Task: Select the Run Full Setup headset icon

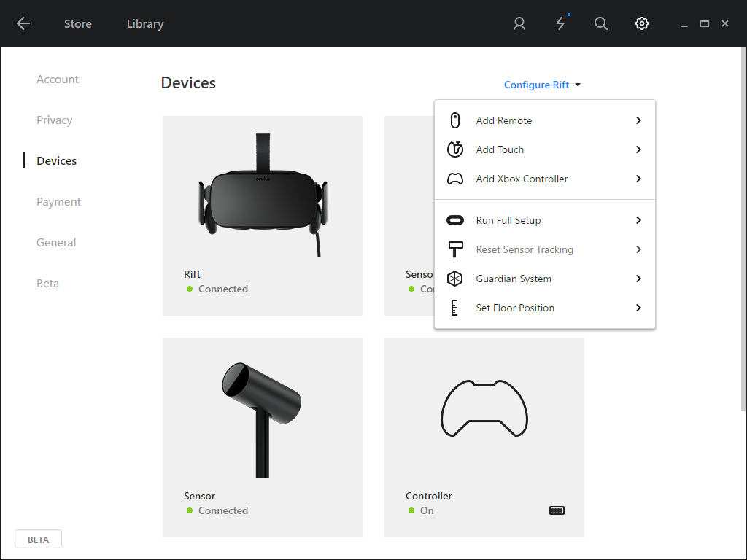Action: point(454,220)
